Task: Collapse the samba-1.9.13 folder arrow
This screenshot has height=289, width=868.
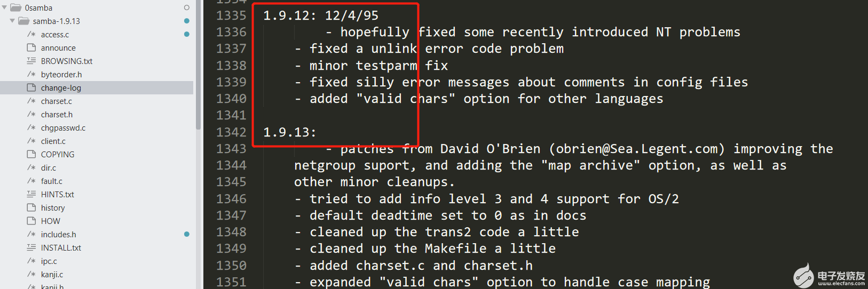Action: (x=12, y=21)
